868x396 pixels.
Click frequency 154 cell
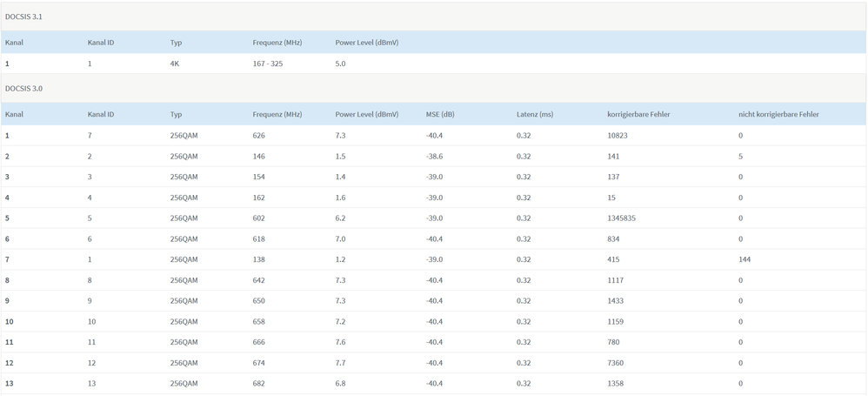coord(258,178)
